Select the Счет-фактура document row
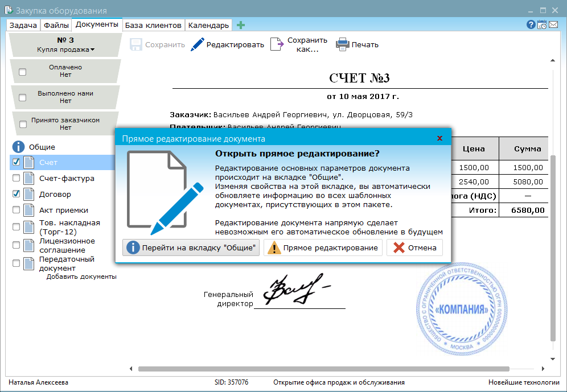This screenshot has width=567, height=392. [62, 179]
